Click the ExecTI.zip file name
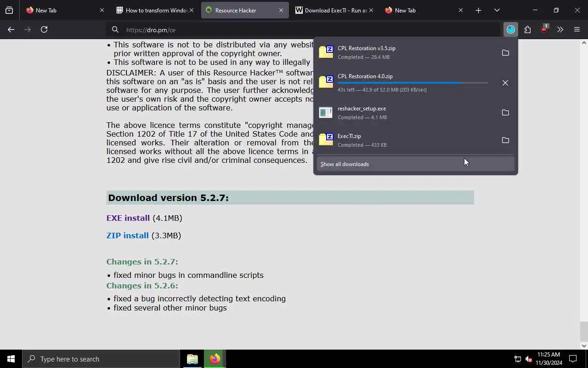This screenshot has width=588, height=368. click(x=349, y=136)
